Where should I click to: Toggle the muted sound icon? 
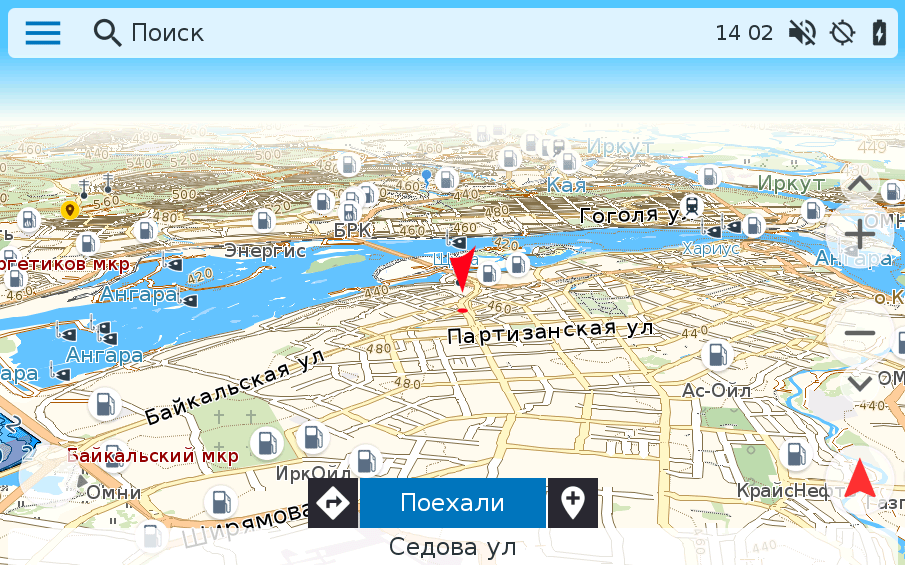(801, 33)
